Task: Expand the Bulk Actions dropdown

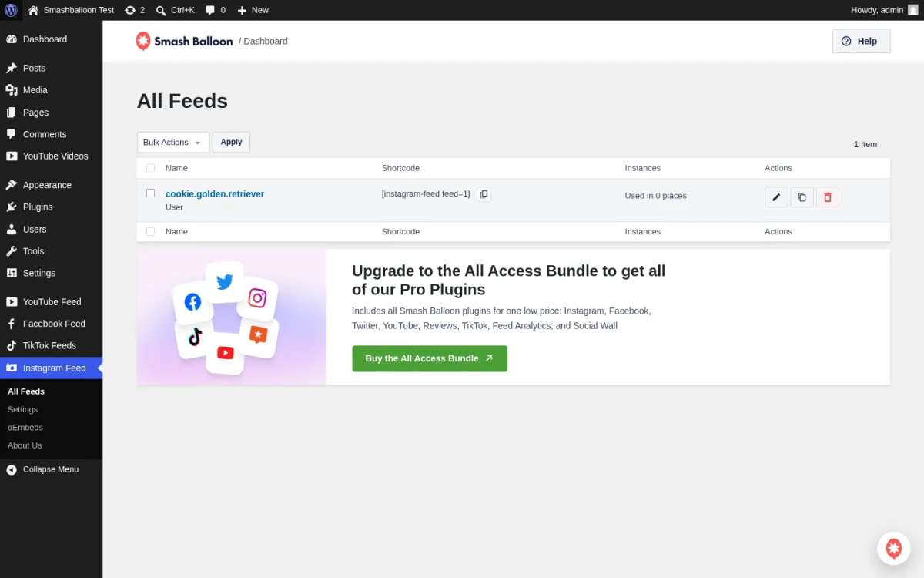Action: click(x=173, y=143)
